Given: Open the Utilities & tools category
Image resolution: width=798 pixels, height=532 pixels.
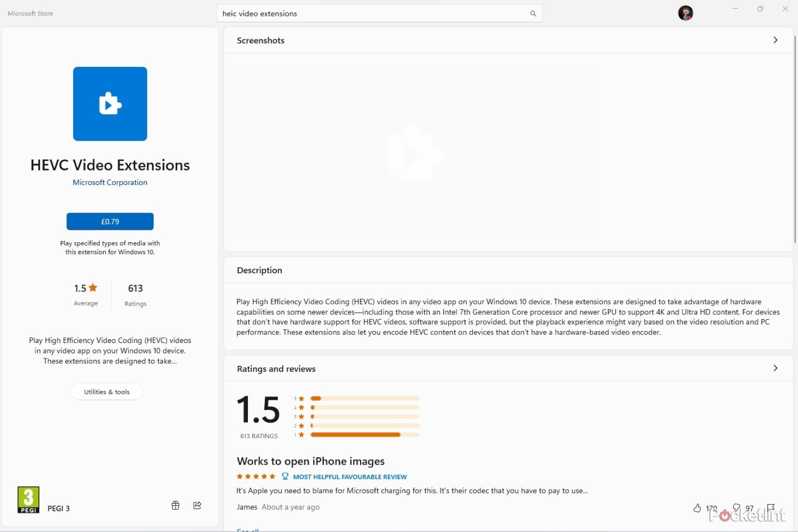Looking at the screenshot, I should [107, 392].
